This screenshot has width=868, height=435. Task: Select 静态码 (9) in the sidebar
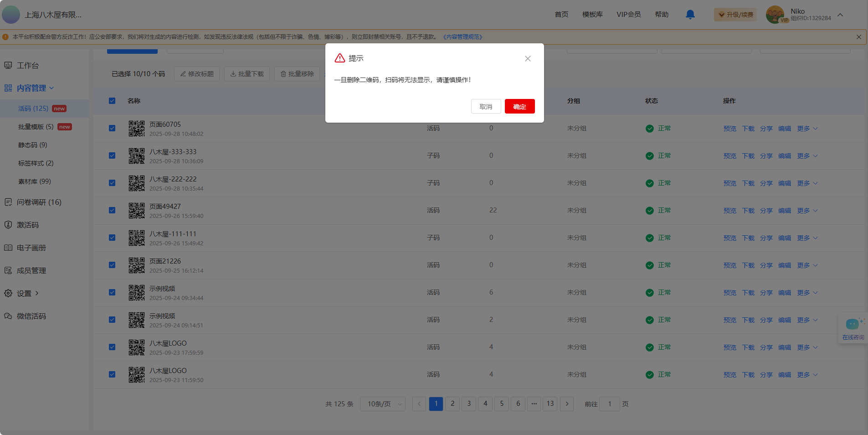coord(33,145)
